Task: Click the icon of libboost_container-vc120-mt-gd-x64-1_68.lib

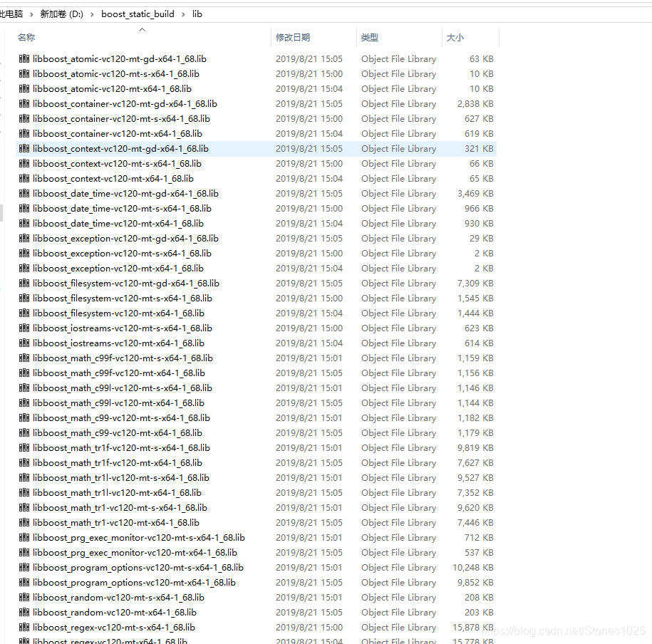Action: tap(24, 103)
